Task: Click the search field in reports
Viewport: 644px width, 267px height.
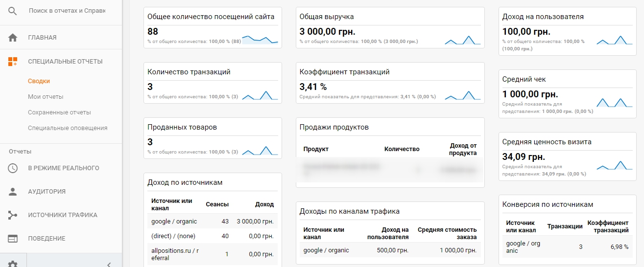Action: (68, 10)
